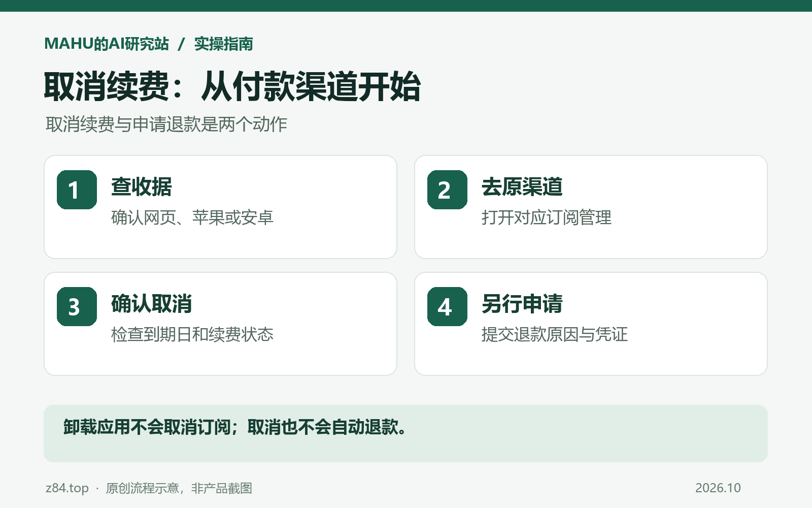Click subtitle '取消续费与申请退款是两个动作'
This screenshot has height=508, width=812.
tap(166, 124)
